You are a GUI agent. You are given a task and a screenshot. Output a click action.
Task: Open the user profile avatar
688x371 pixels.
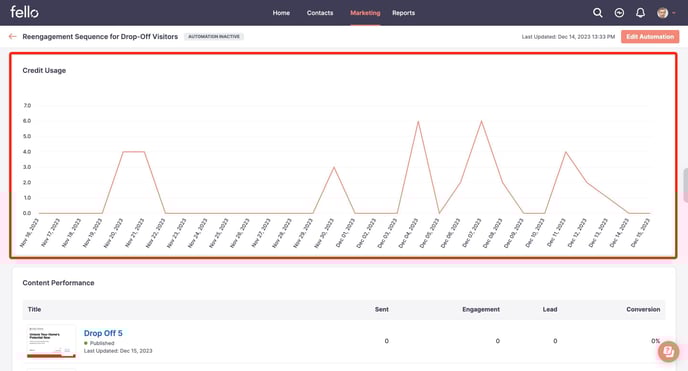click(662, 13)
